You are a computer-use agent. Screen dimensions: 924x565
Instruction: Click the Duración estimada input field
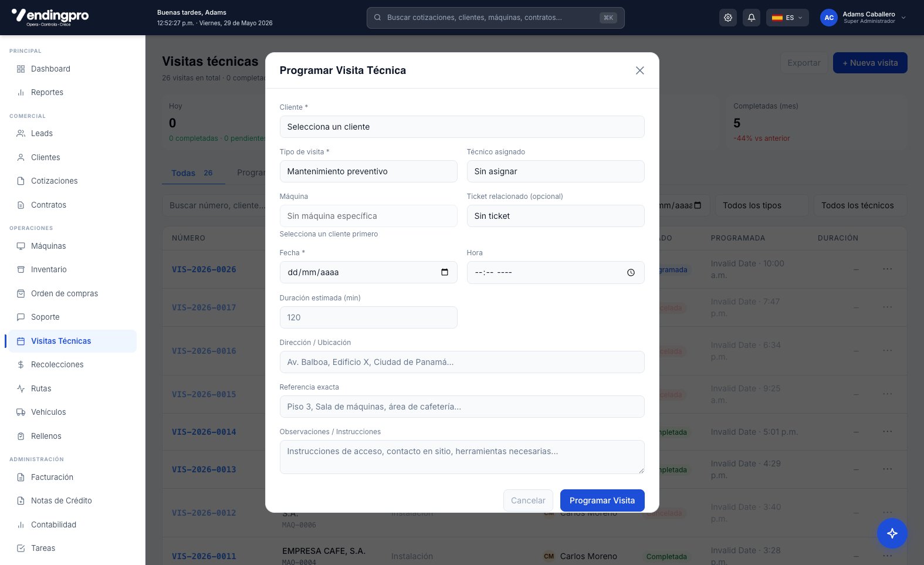coord(368,317)
